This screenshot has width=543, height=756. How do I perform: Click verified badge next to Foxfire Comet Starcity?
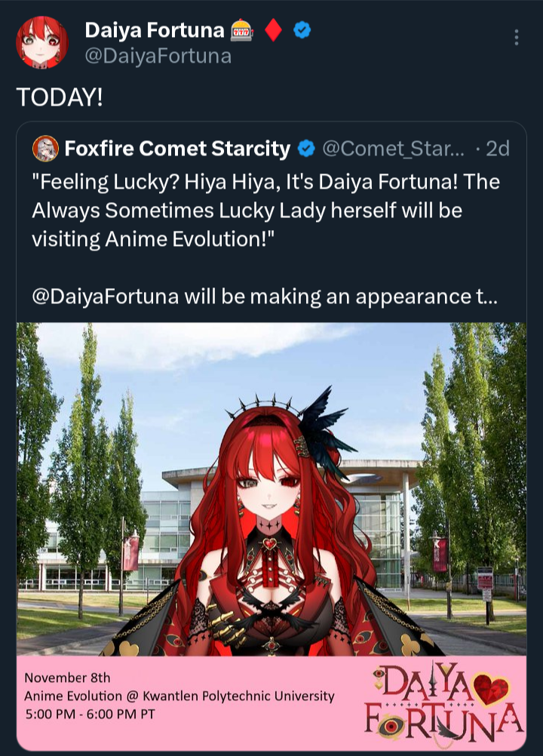point(306,149)
